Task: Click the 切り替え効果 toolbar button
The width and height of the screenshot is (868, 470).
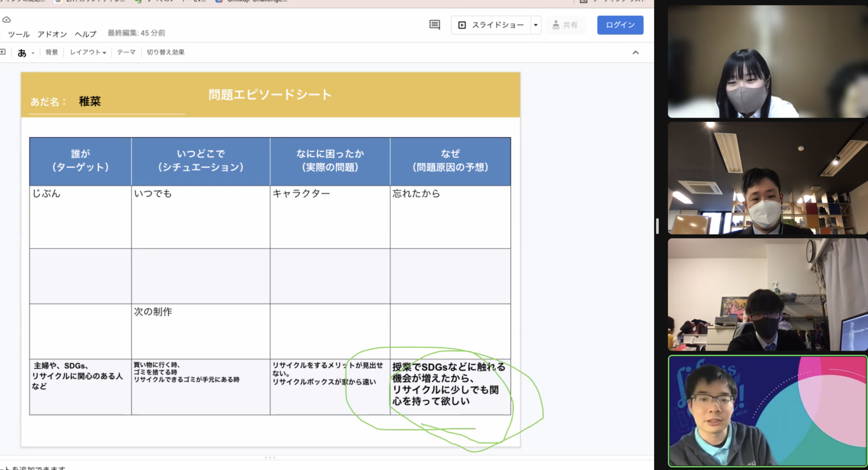Action: tap(165, 52)
